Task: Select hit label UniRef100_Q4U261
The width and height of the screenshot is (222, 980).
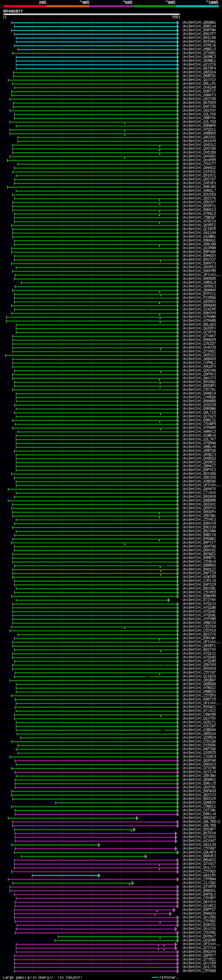Action: tap(199, 137)
